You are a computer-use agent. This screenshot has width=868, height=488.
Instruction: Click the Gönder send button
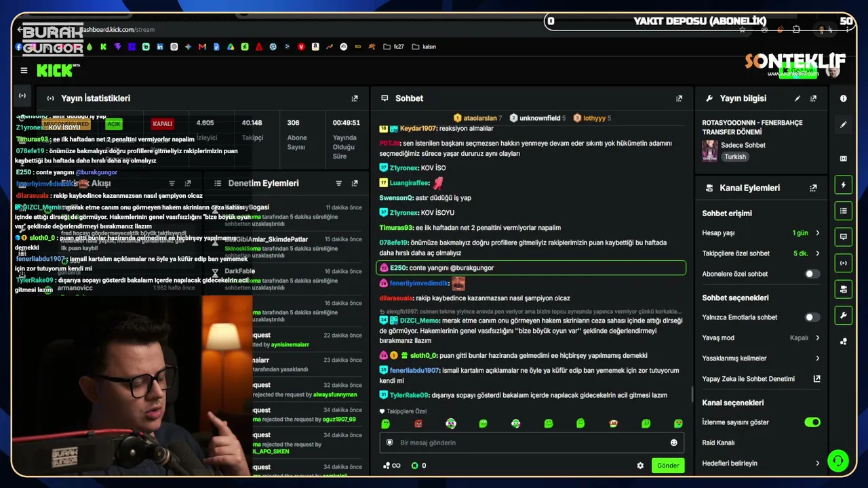point(668,466)
